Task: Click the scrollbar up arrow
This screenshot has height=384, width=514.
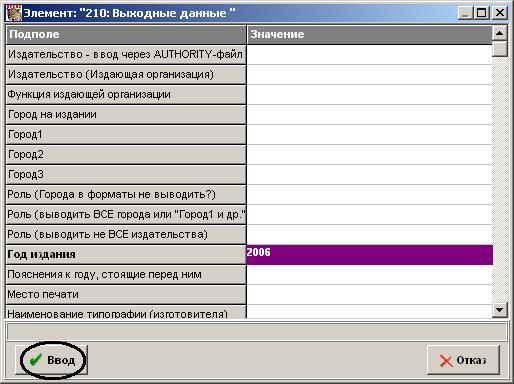Action: [x=499, y=33]
